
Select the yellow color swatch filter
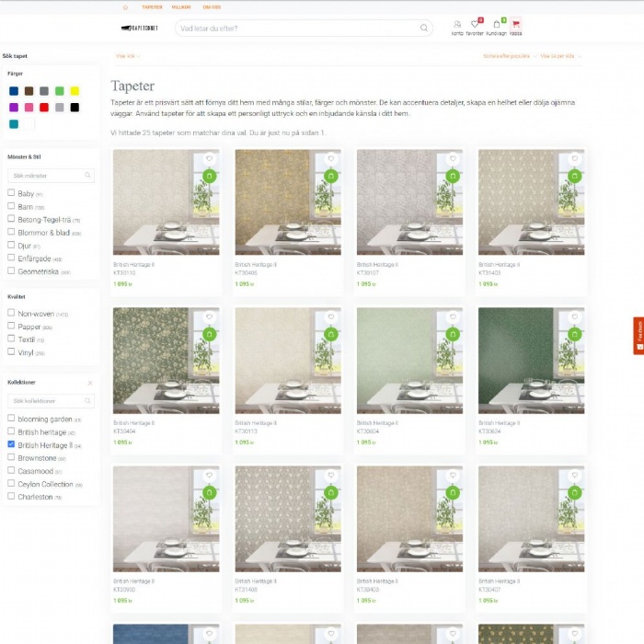(75, 91)
